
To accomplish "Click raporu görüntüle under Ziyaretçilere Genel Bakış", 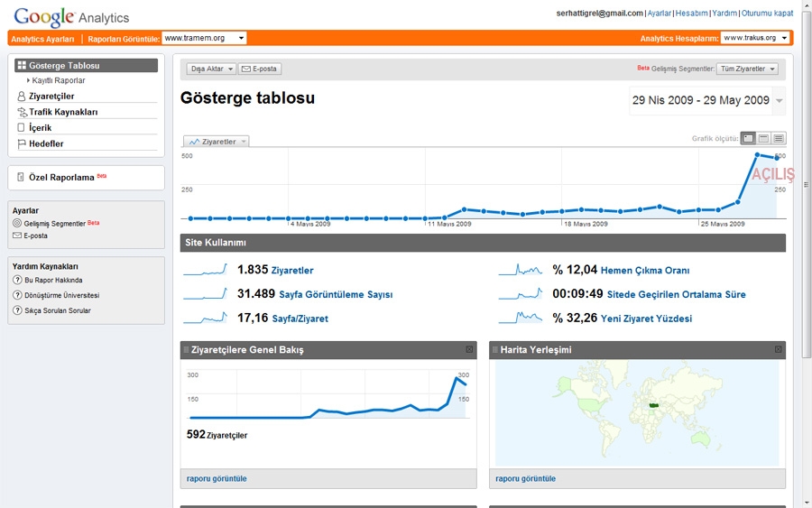I will (217, 478).
